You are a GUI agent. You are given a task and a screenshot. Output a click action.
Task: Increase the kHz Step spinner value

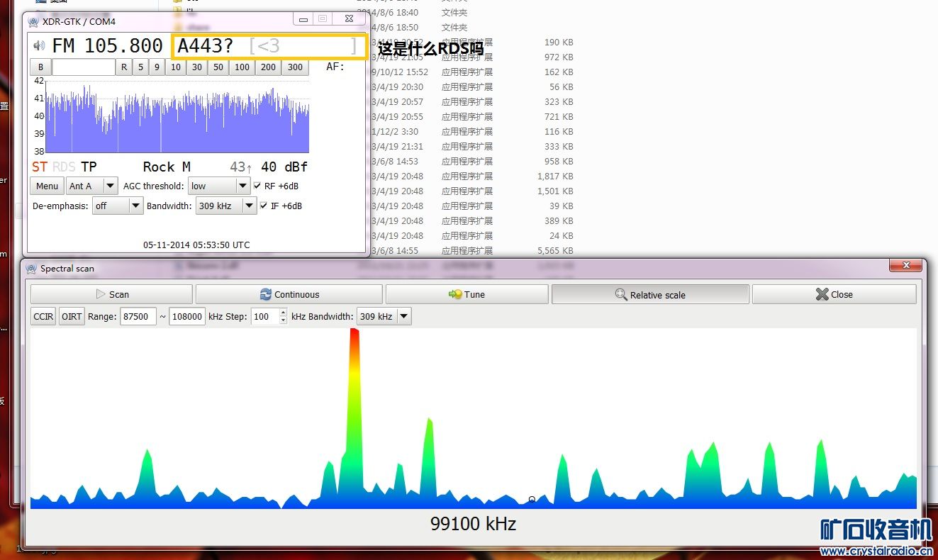284,313
